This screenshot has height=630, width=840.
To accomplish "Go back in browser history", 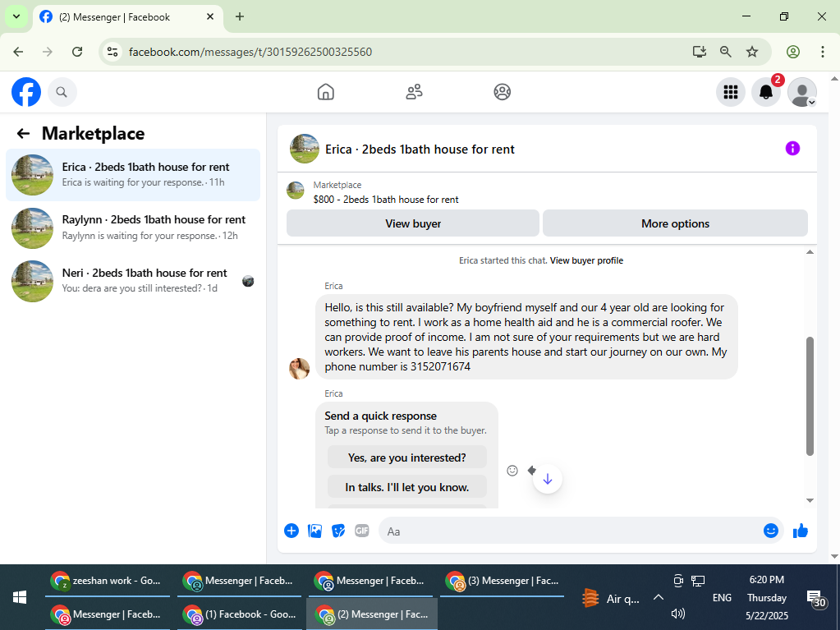I will [18, 52].
